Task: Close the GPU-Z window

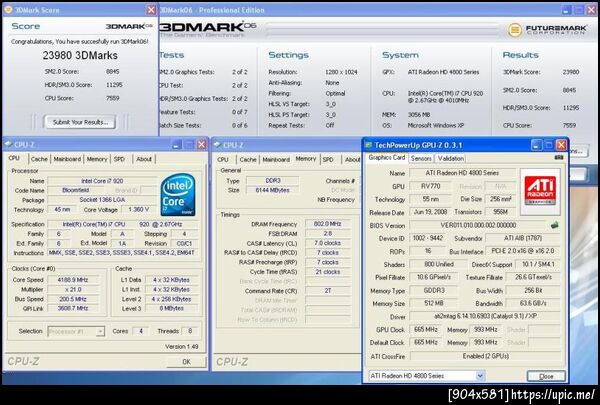Action: pos(561,145)
